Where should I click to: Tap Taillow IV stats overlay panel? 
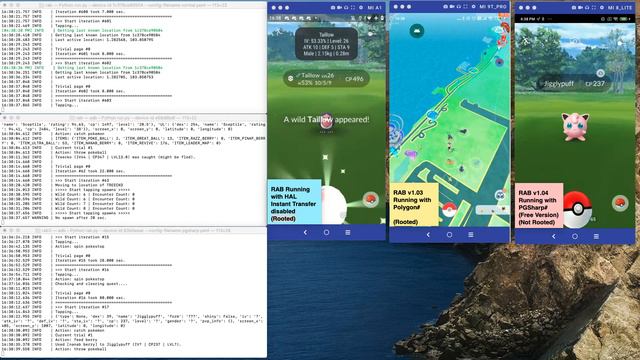coord(327,44)
